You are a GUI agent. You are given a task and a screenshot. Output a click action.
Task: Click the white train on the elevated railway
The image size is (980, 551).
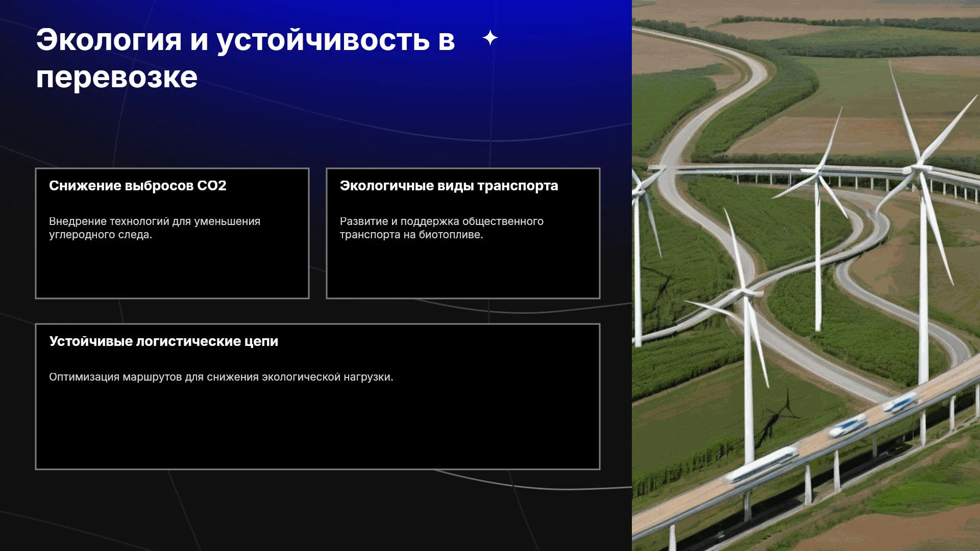click(x=762, y=464)
